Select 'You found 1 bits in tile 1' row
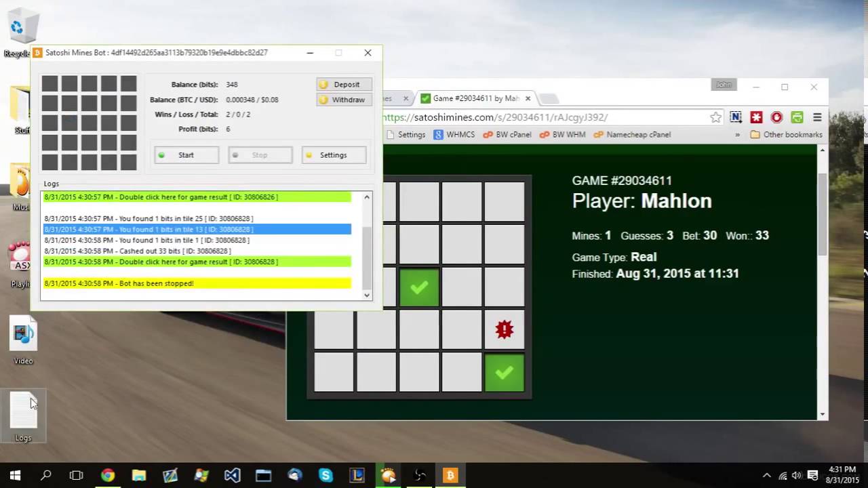The width and height of the screenshot is (868, 488). pos(197,240)
